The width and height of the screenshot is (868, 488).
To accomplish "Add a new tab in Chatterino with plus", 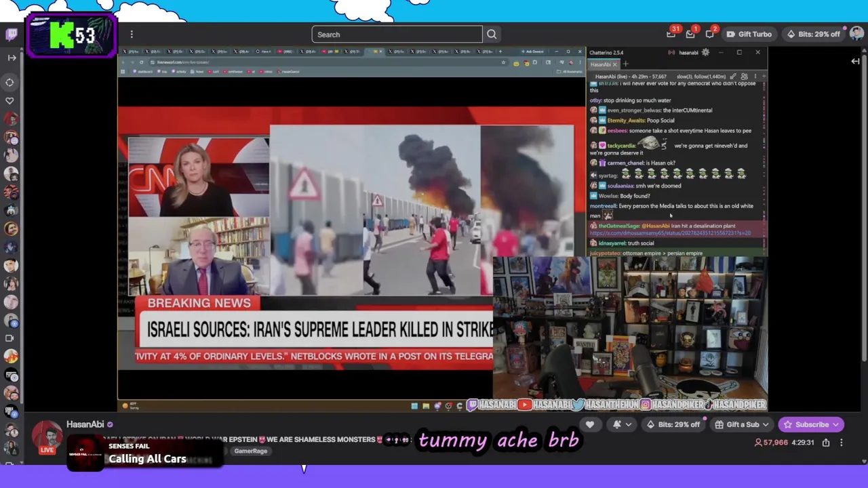I will click(x=625, y=64).
